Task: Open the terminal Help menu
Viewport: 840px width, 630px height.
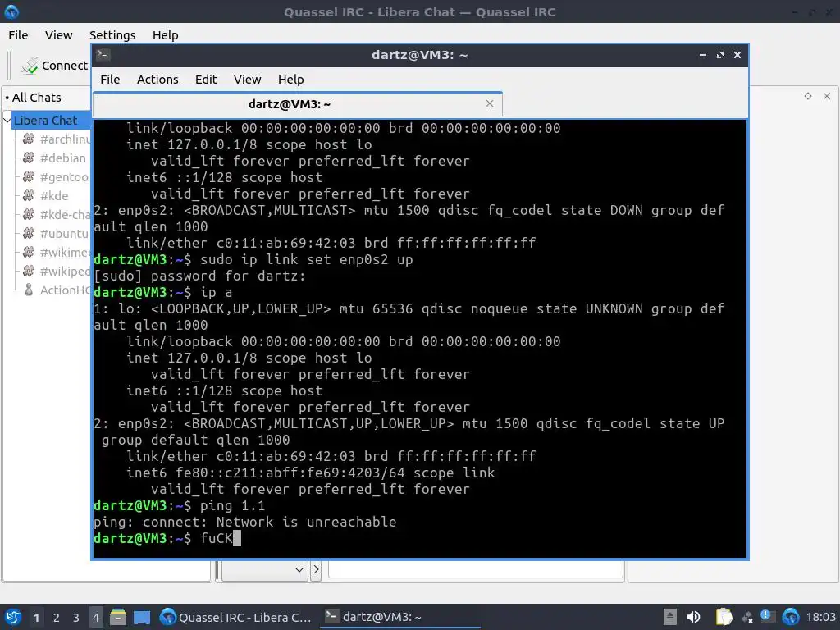Action: (291, 80)
